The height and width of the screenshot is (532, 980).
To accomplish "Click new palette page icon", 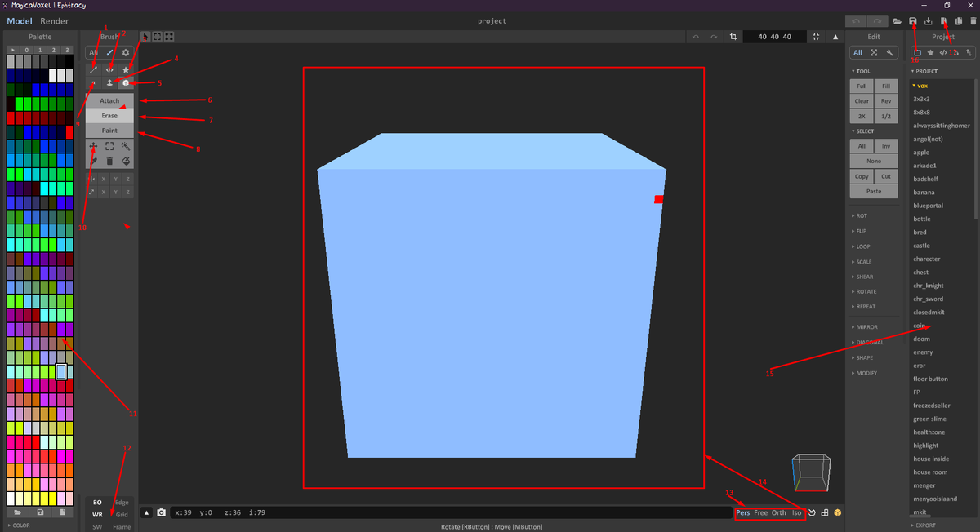I will [62, 512].
